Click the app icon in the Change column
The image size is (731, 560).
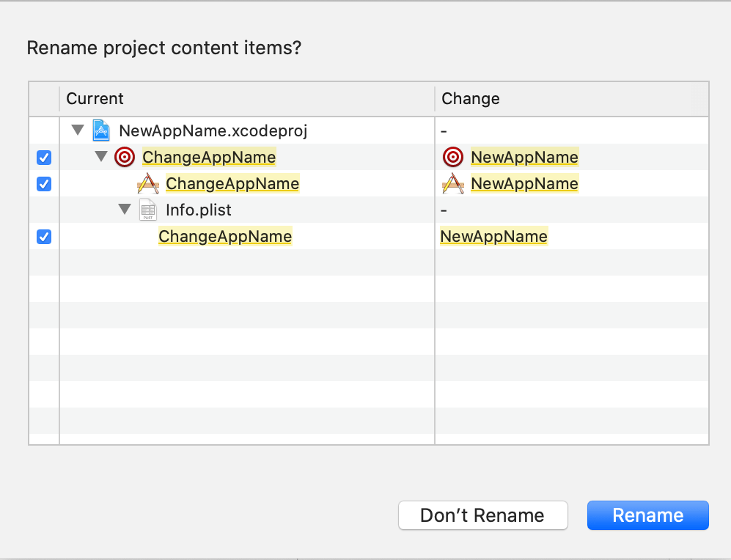point(453,183)
